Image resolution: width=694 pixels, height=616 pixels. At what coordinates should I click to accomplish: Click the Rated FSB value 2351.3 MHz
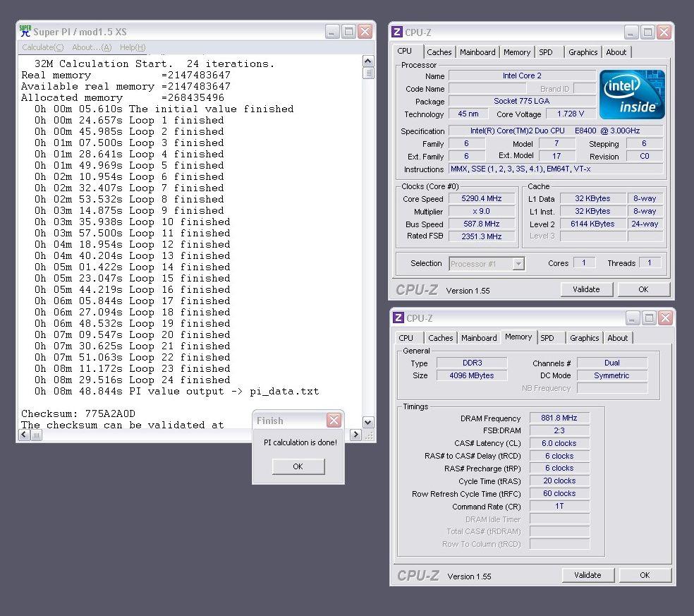(x=482, y=236)
